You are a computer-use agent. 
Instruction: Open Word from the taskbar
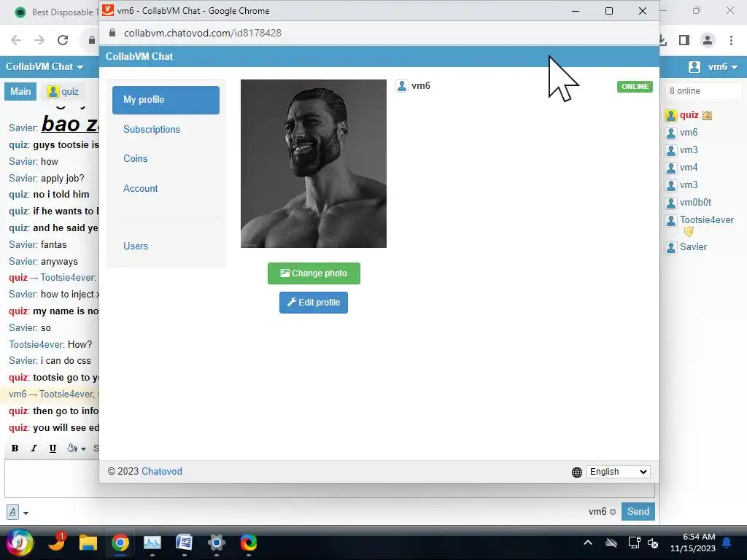184,542
